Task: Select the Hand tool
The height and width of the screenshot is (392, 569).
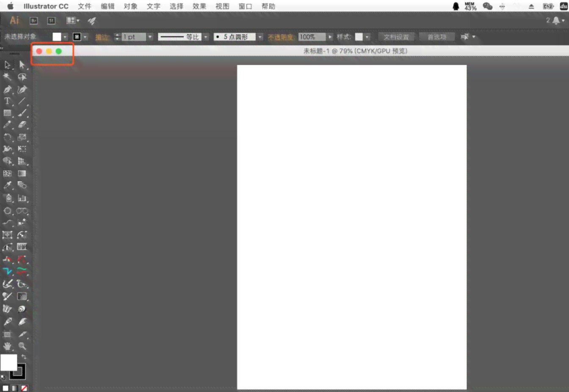Action: tap(8, 346)
